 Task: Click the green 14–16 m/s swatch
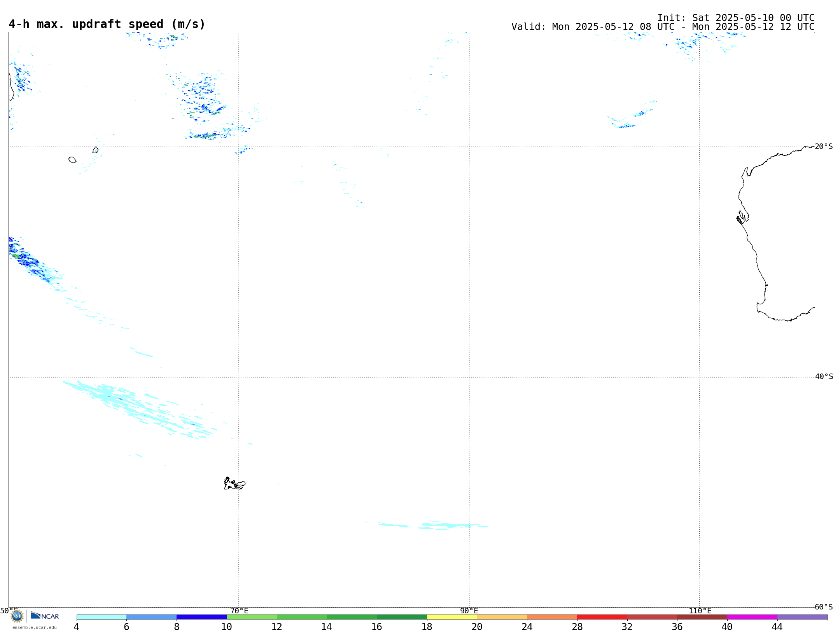[352, 617]
